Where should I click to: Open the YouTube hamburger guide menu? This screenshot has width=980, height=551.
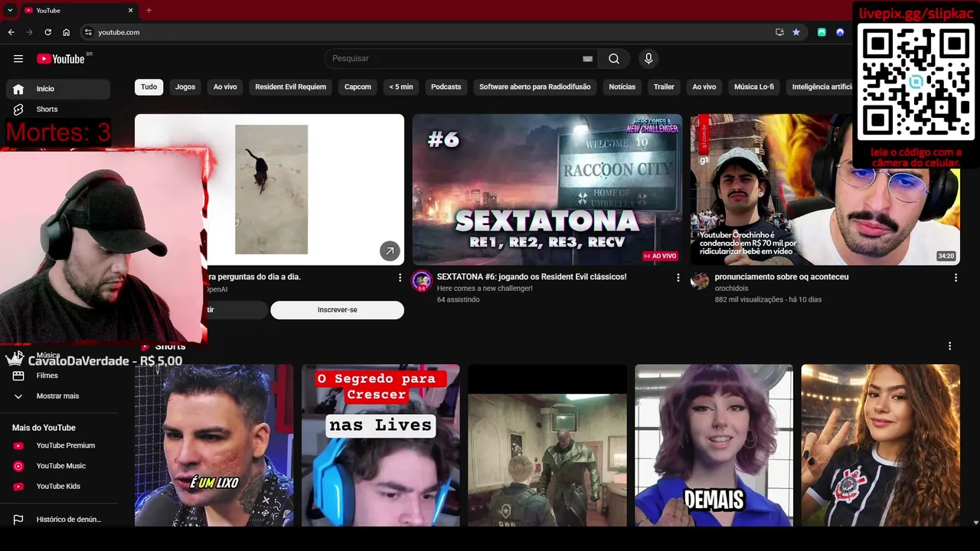click(18, 59)
